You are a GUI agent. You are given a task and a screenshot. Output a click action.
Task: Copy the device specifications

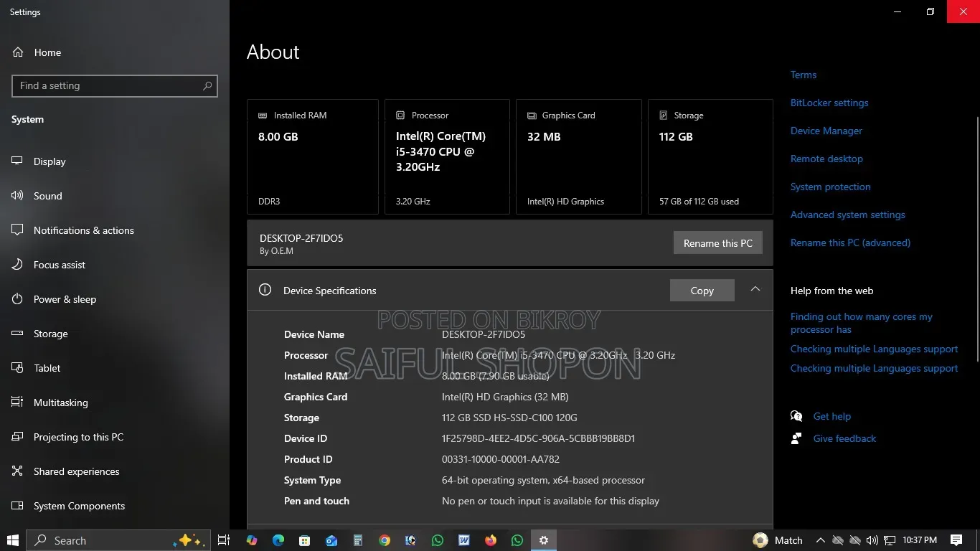702,291
